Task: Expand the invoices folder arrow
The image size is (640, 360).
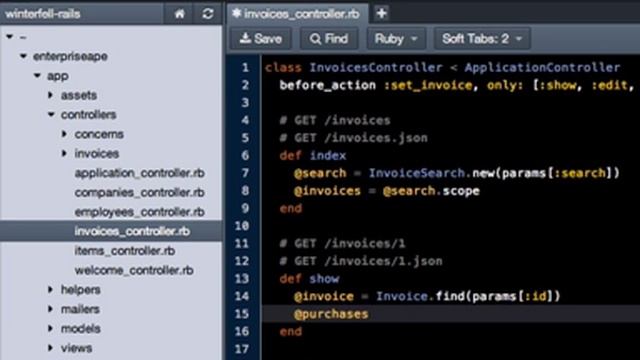Action: click(64, 153)
